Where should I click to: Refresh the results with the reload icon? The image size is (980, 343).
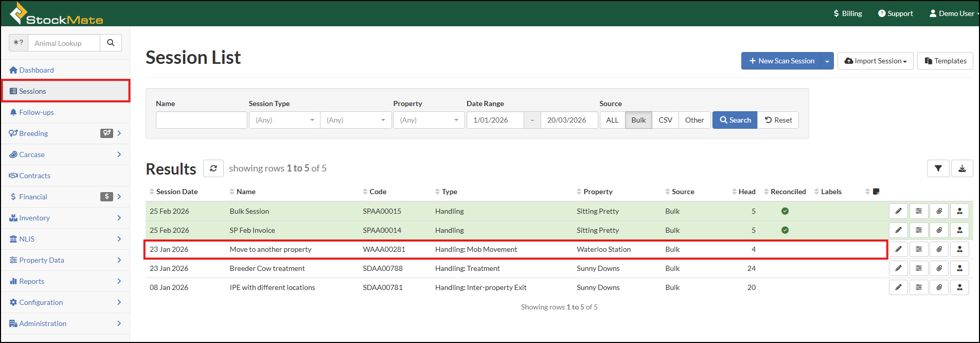tap(213, 168)
